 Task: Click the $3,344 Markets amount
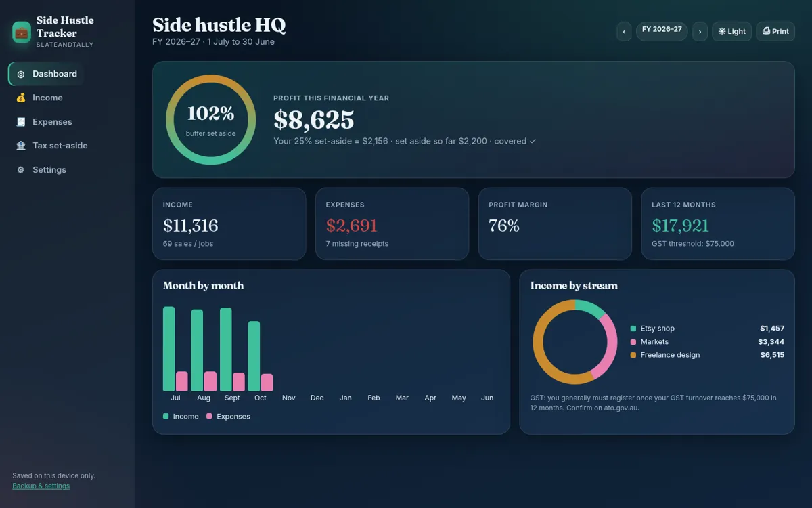click(x=771, y=342)
